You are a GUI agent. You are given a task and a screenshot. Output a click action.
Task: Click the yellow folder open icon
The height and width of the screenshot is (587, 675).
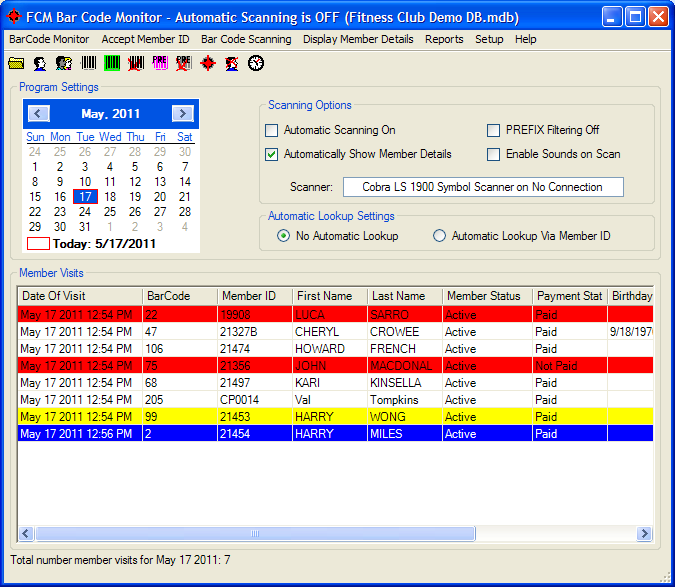click(16, 63)
